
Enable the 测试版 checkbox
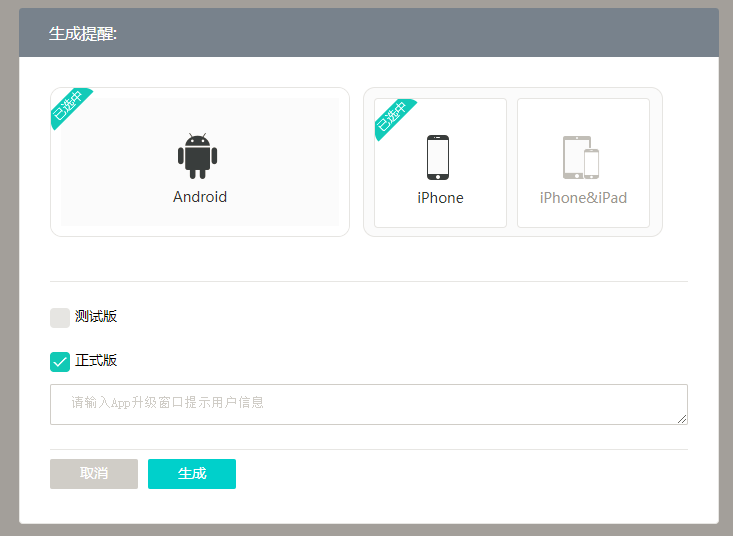point(60,318)
